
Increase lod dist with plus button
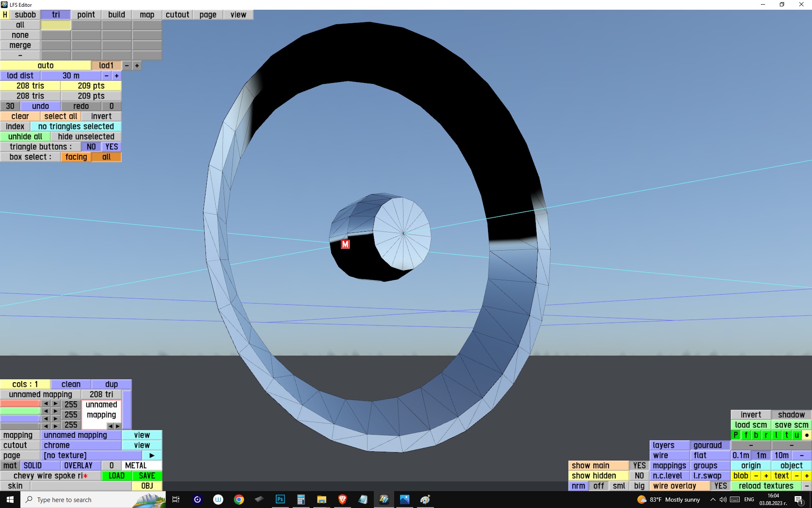click(116, 76)
